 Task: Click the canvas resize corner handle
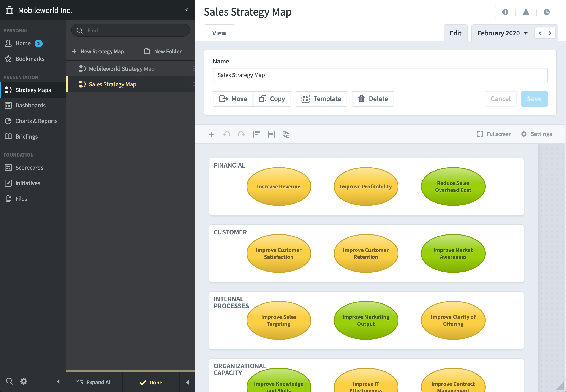561,387
